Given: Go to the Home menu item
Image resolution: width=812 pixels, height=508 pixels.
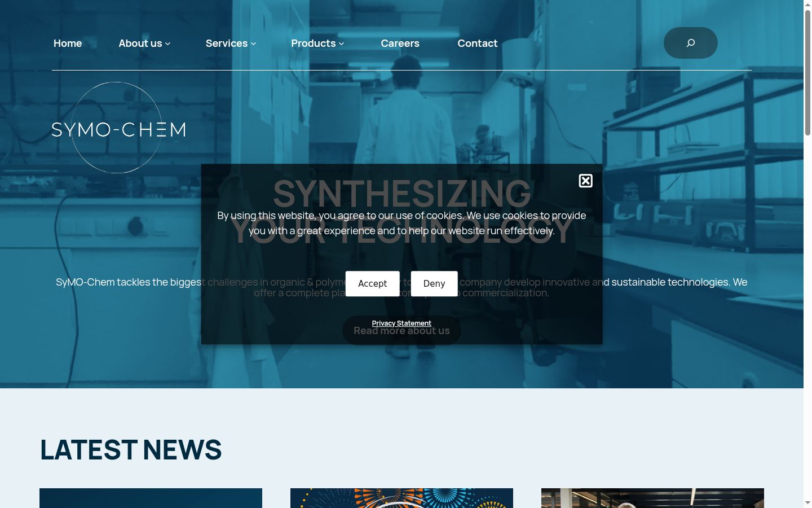Looking at the screenshot, I should point(68,43).
